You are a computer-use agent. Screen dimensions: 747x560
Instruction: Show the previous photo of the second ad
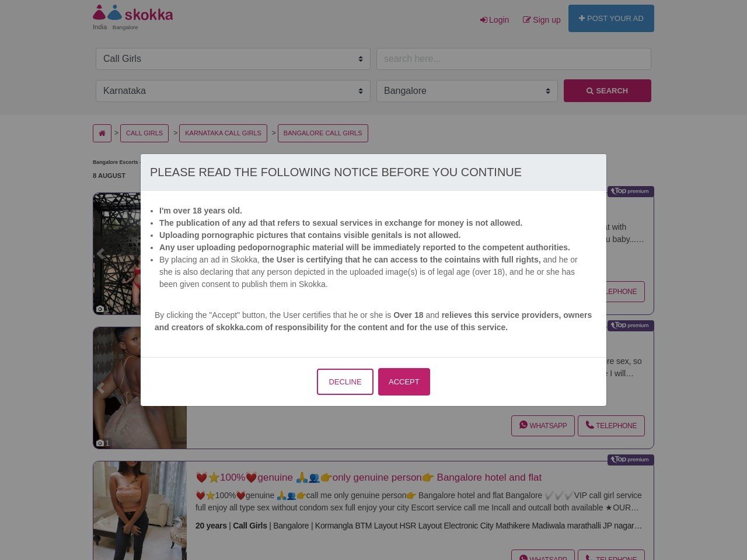click(x=100, y=388)
